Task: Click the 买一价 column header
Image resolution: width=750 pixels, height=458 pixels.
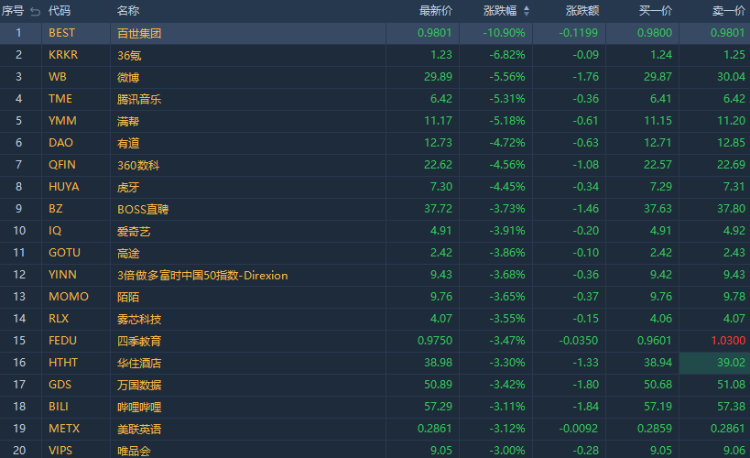Action: pos(655,11)
